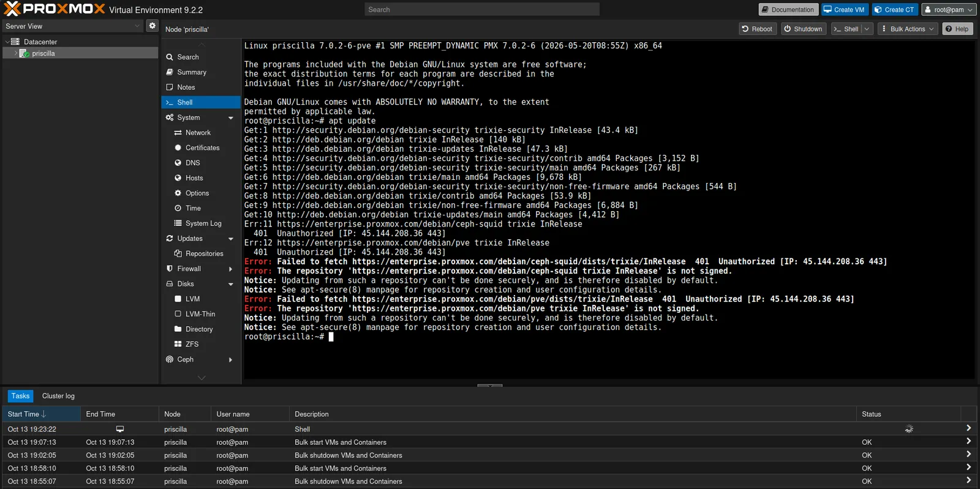This screenshot has width=980, height=489.
Task: Switch to the Tasks tab
Action: point(20,396)
